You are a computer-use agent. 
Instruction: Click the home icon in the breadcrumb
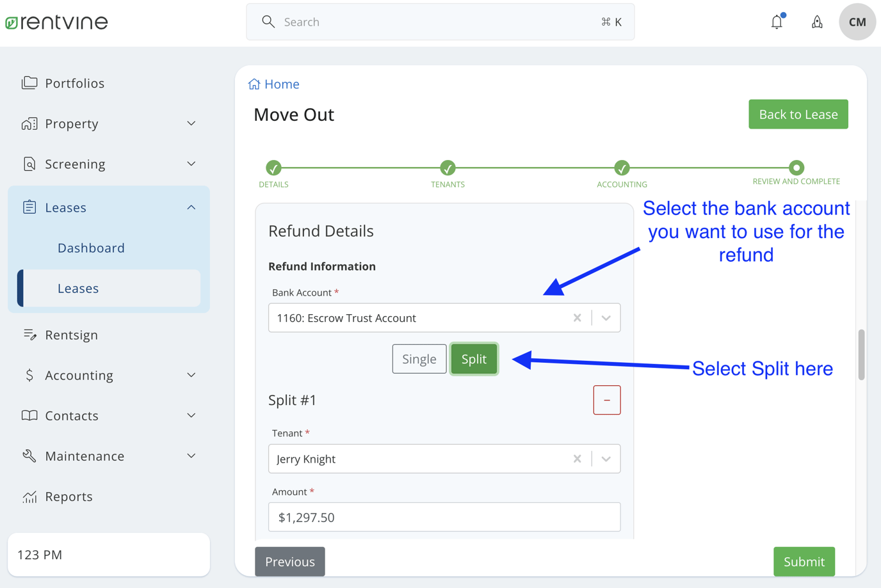[254, 83]
